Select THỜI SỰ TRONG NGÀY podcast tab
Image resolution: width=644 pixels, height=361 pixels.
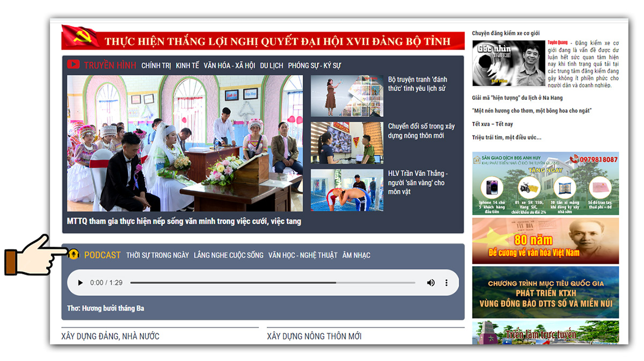click(158, 255)
